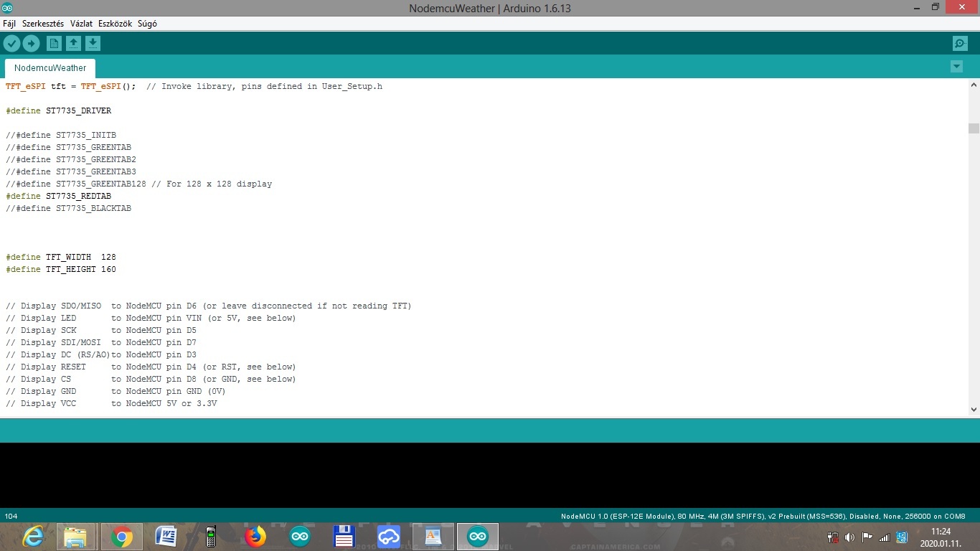Open a sketch with the Open icon
Screen dimensions: 980x551
(73, 44)
